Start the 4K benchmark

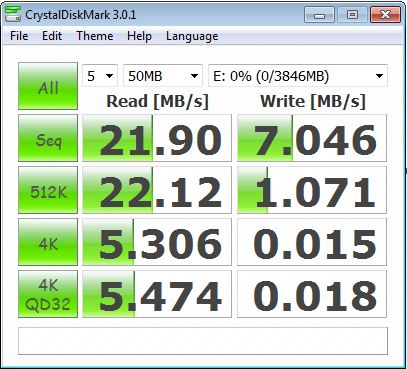click(48, 242)
